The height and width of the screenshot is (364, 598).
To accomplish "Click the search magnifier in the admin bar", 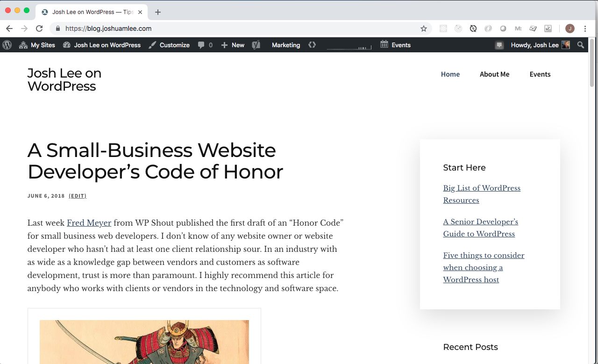I will [581, 45].
